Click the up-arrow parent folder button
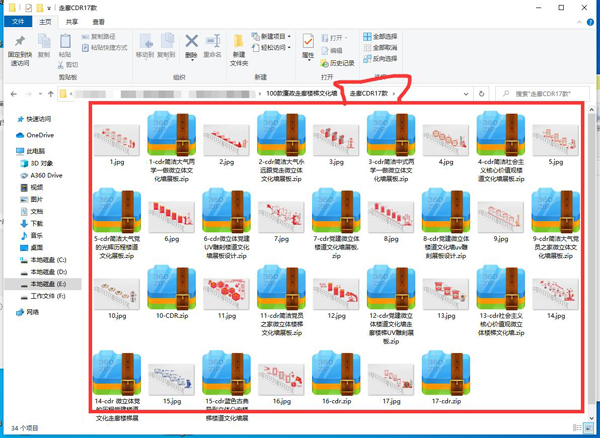Viewport: 600px width, 438px height. [x=51, y=94]
